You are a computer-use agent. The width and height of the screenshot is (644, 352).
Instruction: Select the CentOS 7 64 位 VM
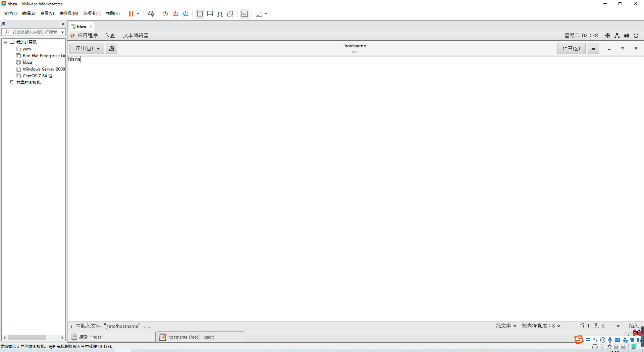pyautogui.click(x=35, y=76)
